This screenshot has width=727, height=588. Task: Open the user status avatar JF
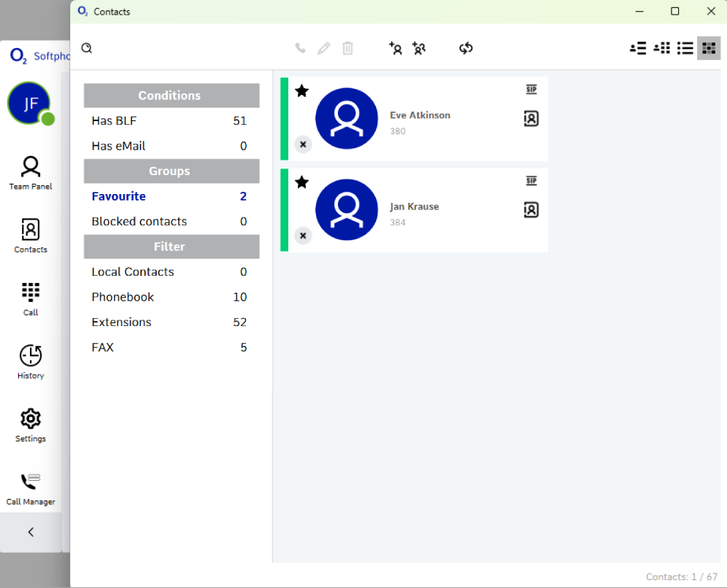[x=30, y=104]
